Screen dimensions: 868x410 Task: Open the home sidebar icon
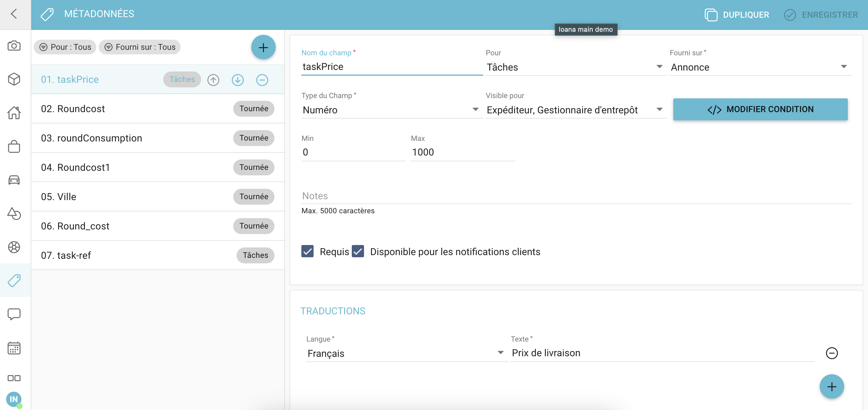(14, 112)
